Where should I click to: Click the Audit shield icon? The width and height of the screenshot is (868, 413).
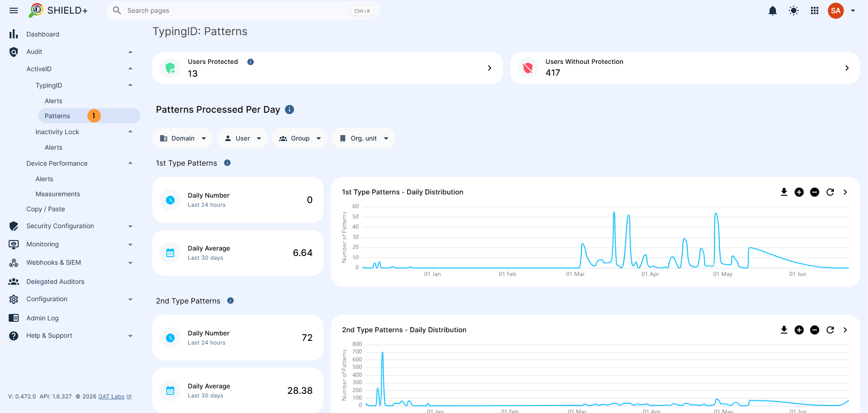(14, 52)
